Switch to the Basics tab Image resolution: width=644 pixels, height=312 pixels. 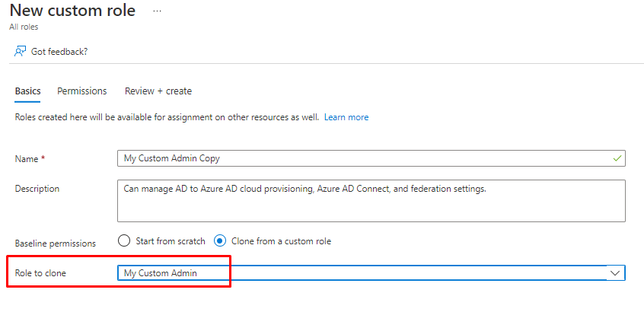27,91
